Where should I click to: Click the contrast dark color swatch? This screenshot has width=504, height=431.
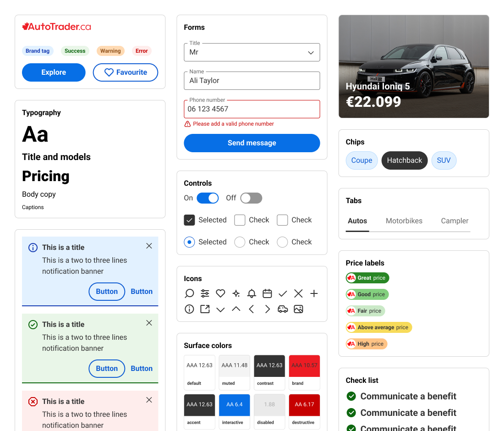pyautogui.click(x=269, y=366)
